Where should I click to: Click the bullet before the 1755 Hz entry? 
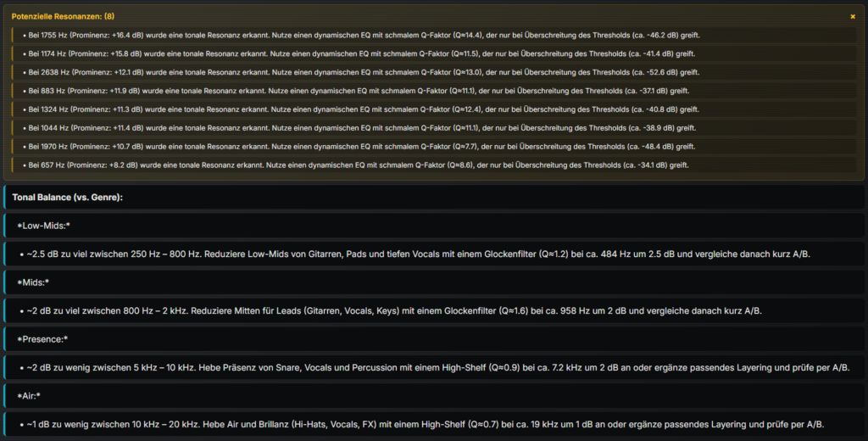coord(24,35)
